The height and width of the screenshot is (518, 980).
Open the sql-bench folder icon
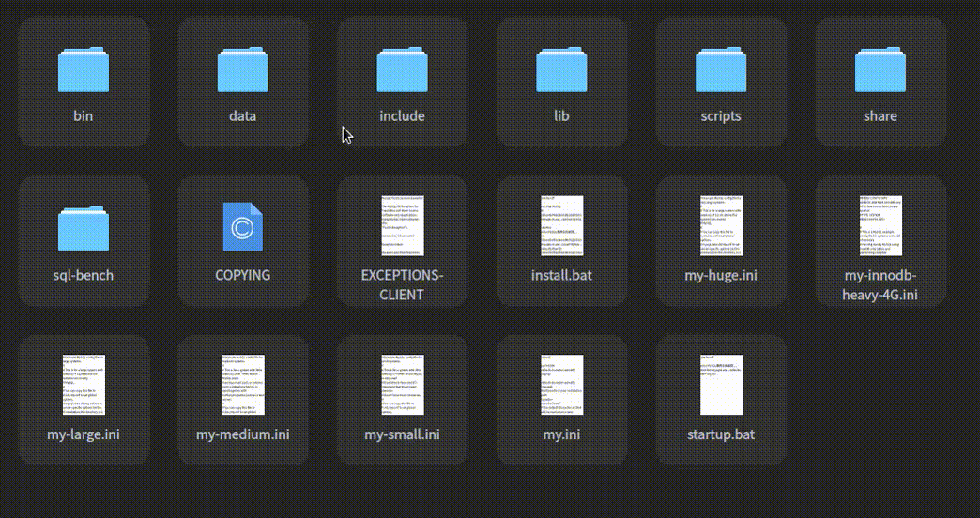pyautogui.click(x=84, y=229)
